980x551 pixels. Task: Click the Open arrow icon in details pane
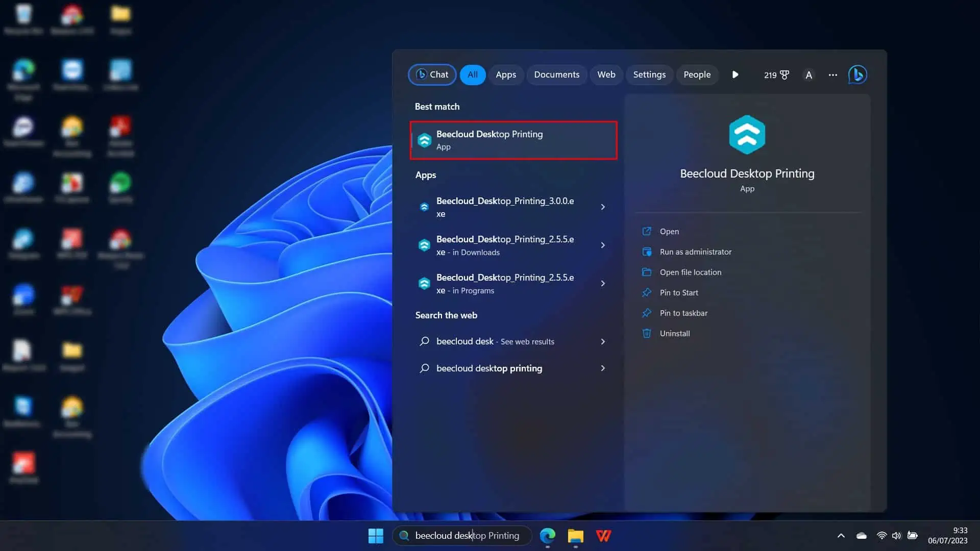(647, 231)
